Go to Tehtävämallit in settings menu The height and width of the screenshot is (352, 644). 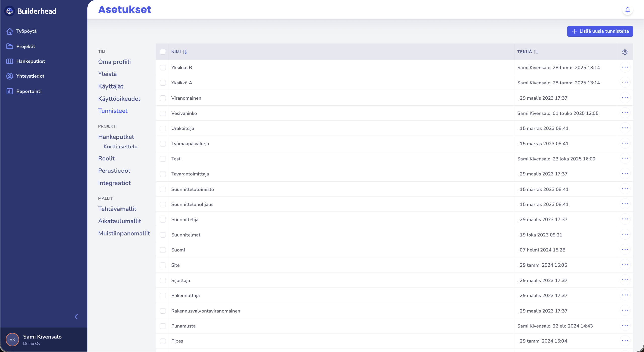point(117,209)
